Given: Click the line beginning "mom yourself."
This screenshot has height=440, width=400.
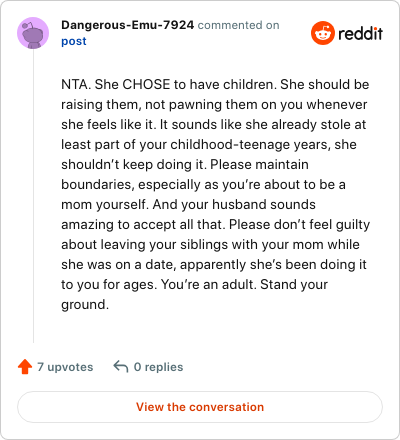Looking at the screenshot, I should click(x=188, y=205).
